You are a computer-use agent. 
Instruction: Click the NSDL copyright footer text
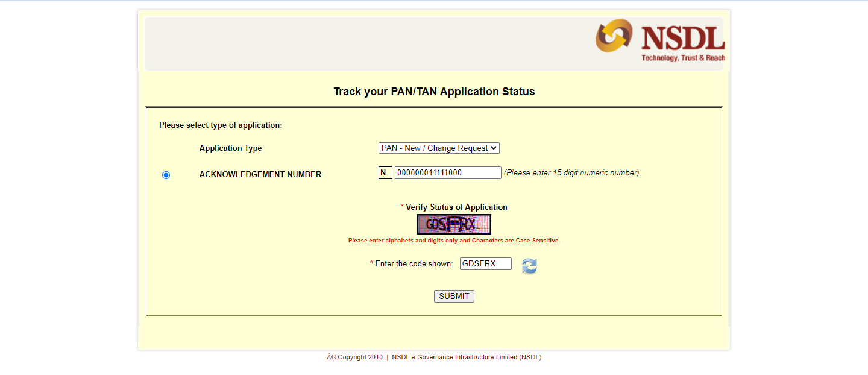tap(434, 357)
